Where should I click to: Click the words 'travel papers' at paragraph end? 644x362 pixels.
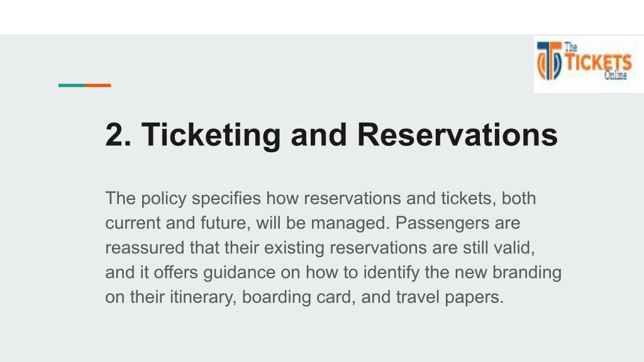449,297
